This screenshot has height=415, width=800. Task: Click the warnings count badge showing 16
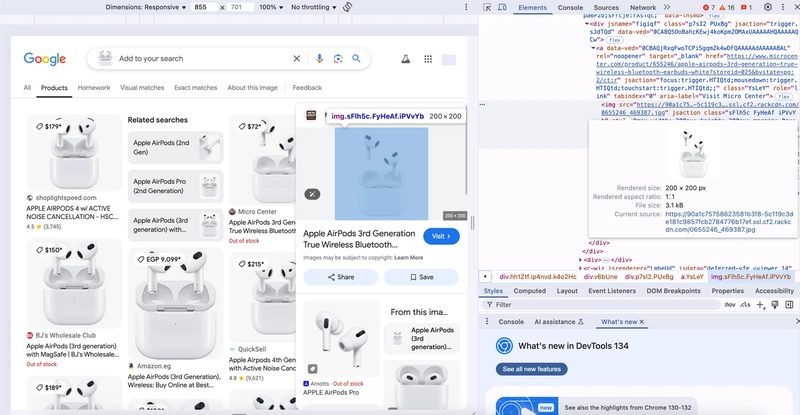[727, 7]
